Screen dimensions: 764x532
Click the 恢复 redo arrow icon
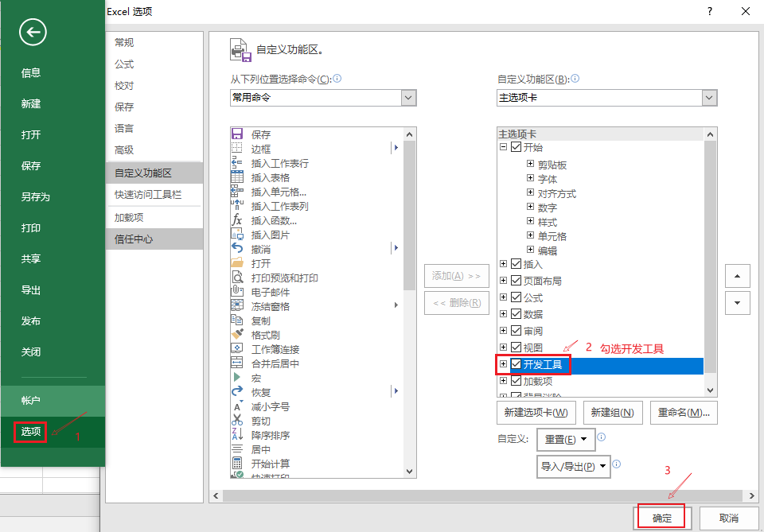[237, 391]
